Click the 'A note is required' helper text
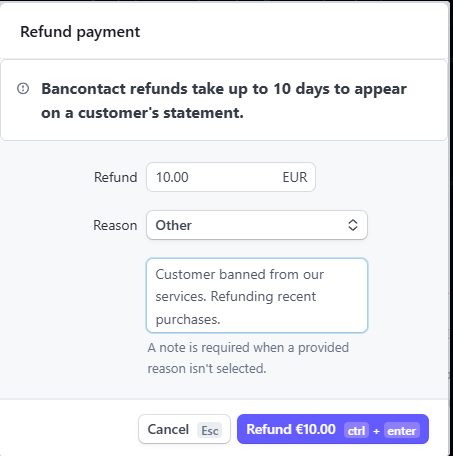This screenshot has height=456, width=453. (x=248, y=358)
